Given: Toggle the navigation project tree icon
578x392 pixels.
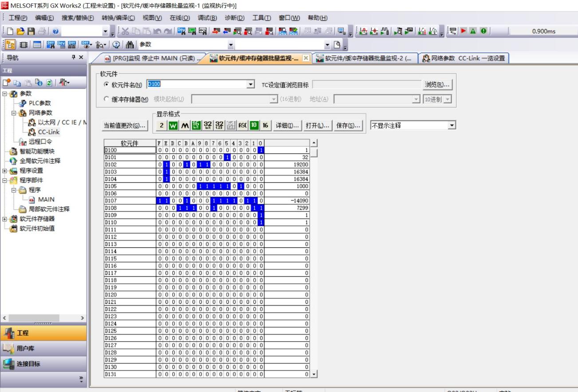Looking at the screenshot, I should tap(9, 44).
